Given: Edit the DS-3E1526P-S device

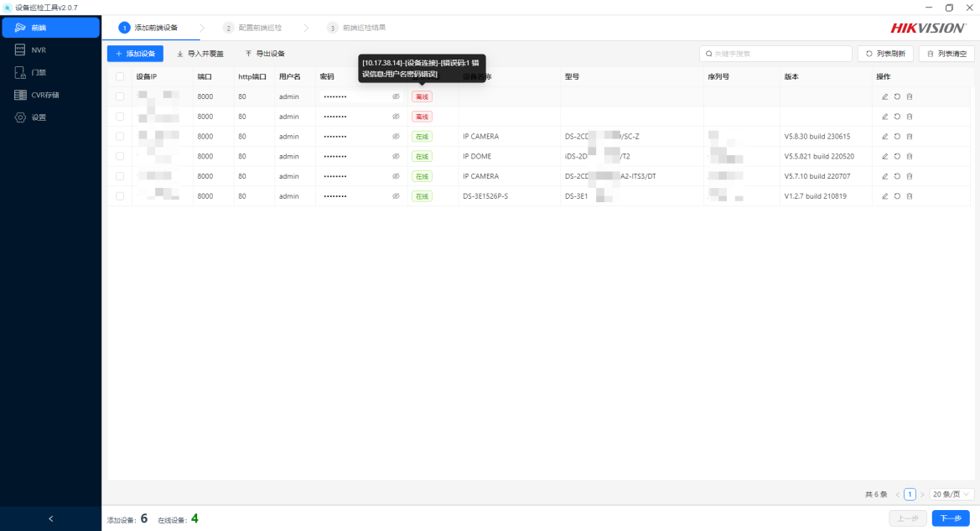Looking at the screenshot, I should click(885, 196).
